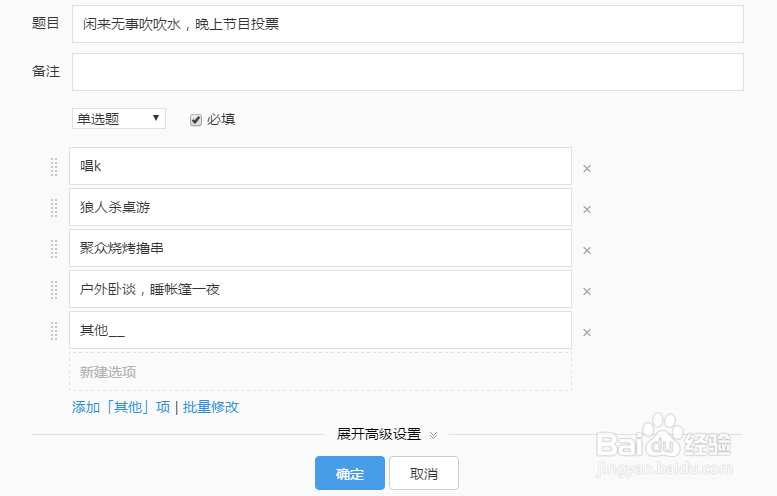The height and width of the screenshot is (496, 777).
Task: Edit the 狼人杀桌游 option field
Action: point(321,207)
